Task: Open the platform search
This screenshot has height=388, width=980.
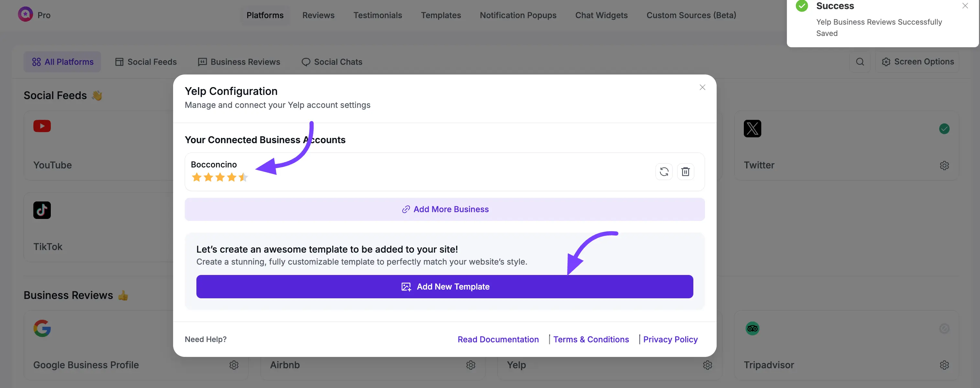Action: click(x=860, y=62)
